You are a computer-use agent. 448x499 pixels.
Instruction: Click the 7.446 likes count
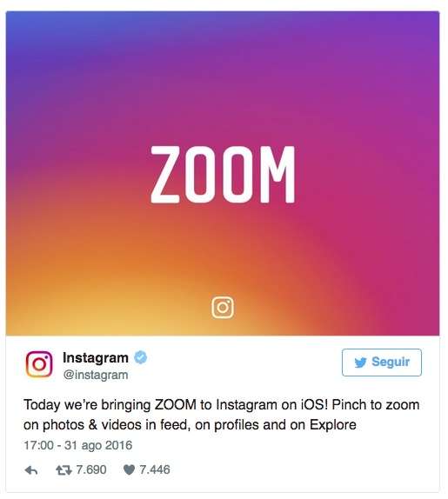(155, 469)
